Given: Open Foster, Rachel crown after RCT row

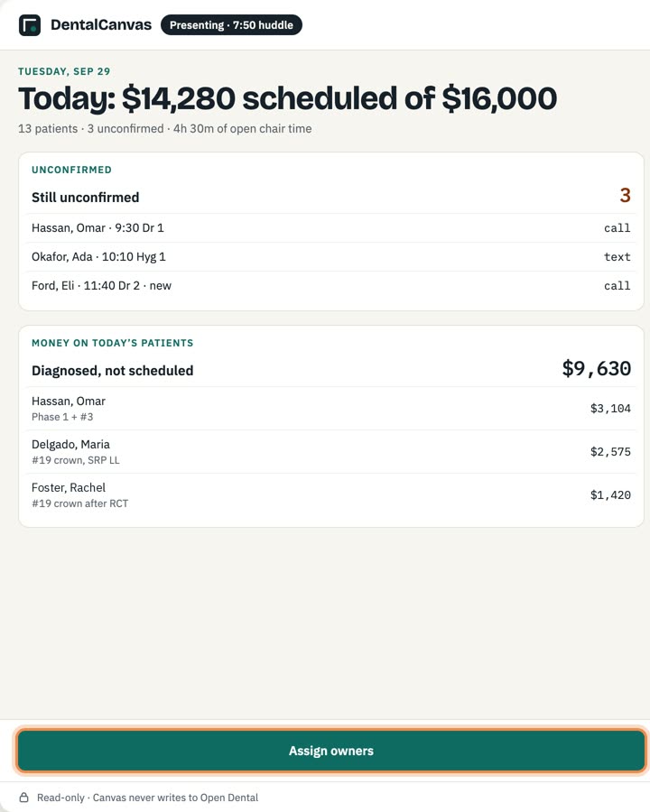Looking at the screenshot, I should 331,495.
